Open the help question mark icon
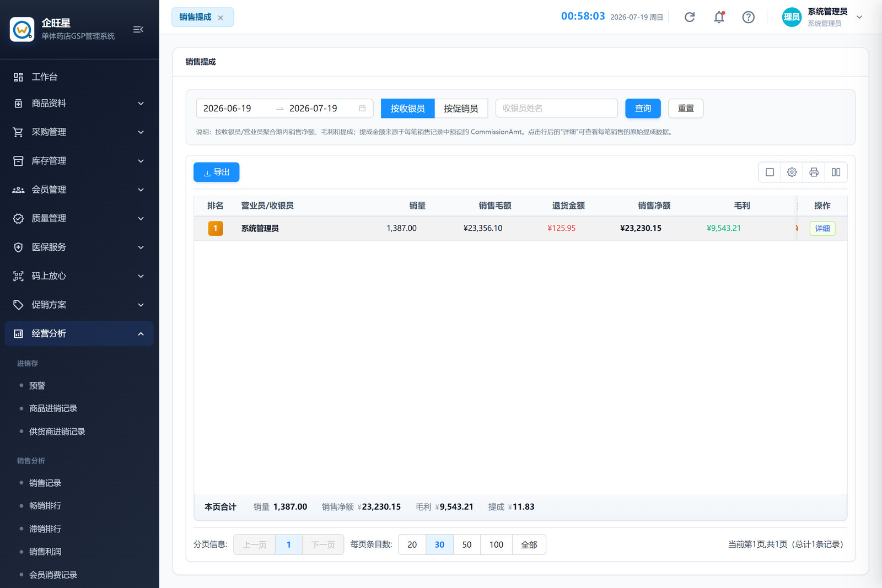 (748, 17)
